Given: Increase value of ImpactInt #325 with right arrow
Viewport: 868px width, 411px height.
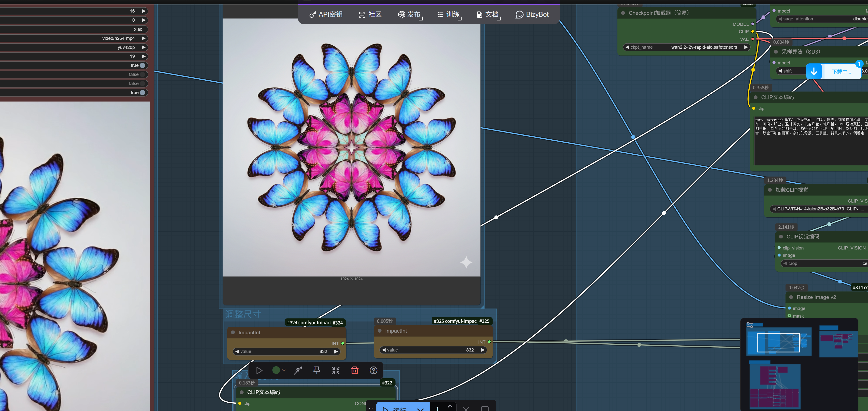Looking at the screenshot, I should click(483, 350).
